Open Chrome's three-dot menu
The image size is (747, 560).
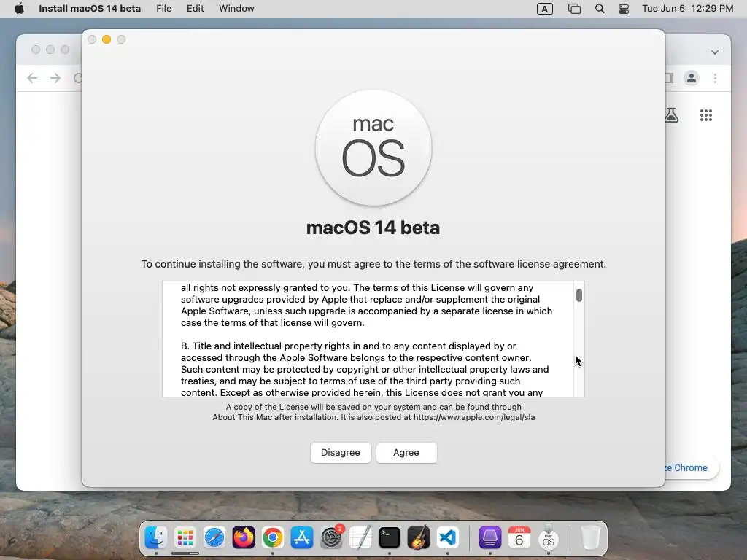pyautogui.click(x=715, y=78)
